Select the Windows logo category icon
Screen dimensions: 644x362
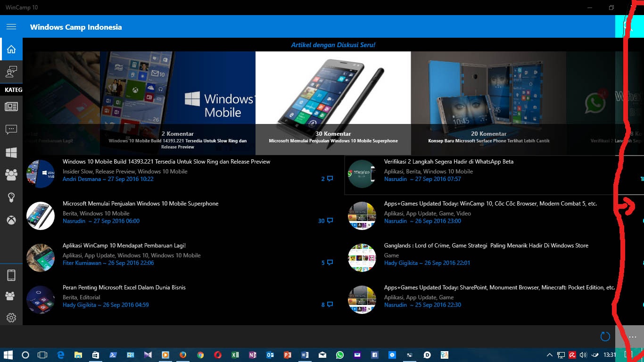pyautogui.click(x=11, y=152)
